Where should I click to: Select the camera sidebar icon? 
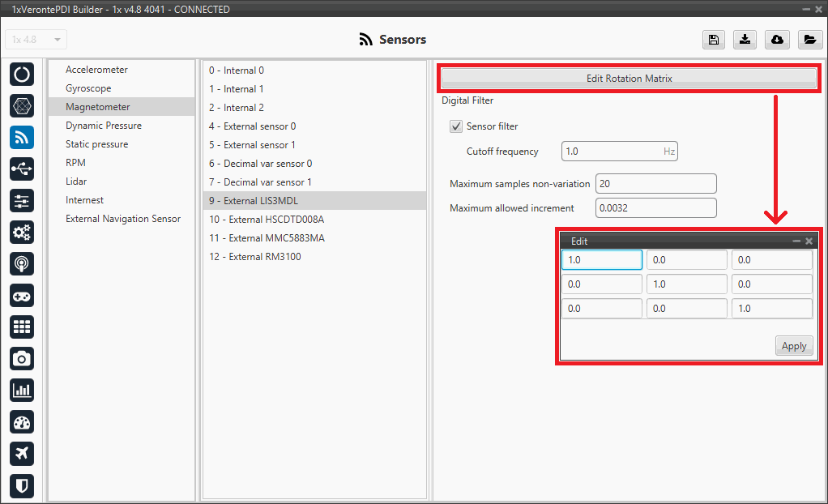pos(22,358)
